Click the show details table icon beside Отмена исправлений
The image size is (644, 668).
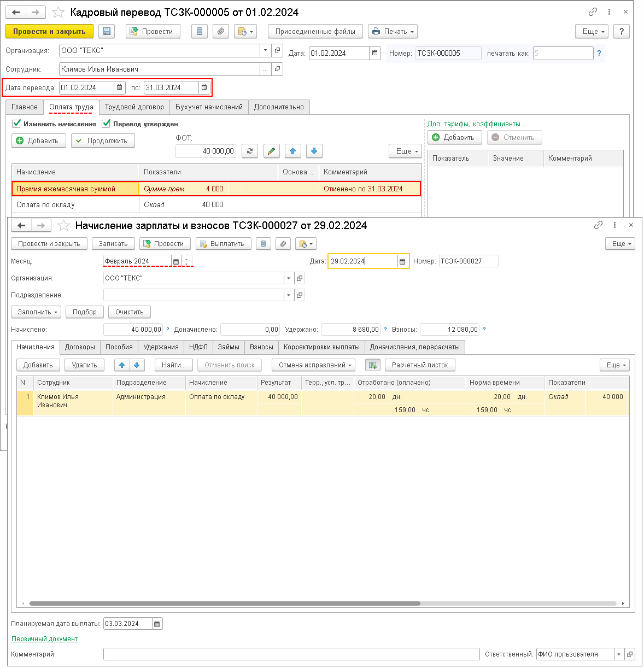tap(373, 365)
